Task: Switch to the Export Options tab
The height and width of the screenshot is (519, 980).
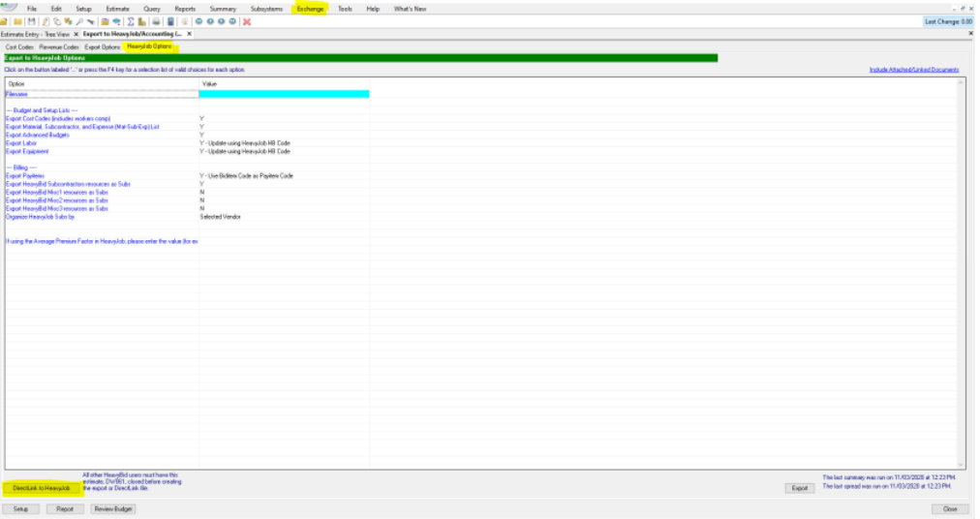Action: [103, 46]
